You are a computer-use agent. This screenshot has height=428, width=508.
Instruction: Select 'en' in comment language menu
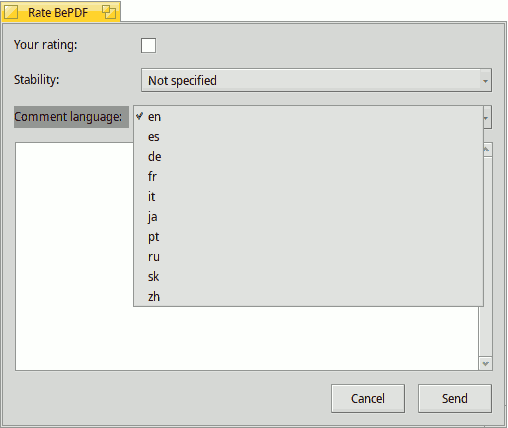click(x=308, y=117)
